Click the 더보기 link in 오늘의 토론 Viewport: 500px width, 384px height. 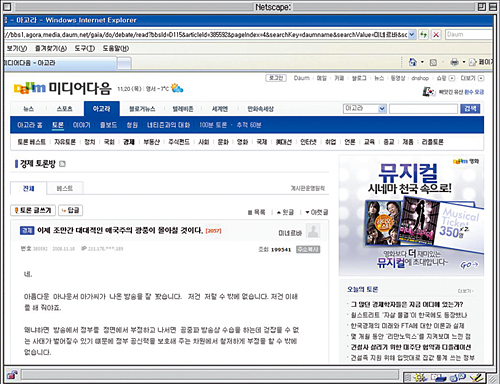tap(465, 291)
